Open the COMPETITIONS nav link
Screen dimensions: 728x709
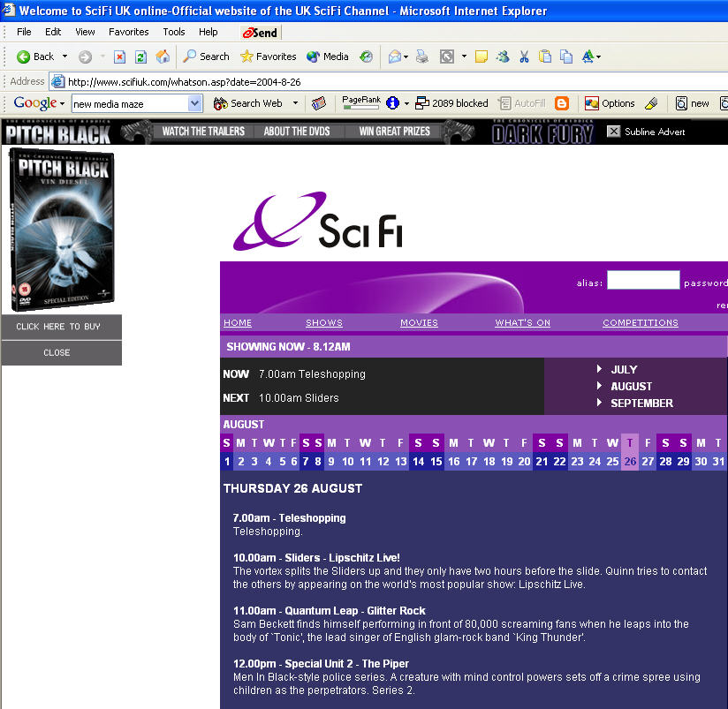[x=641, y=322]
